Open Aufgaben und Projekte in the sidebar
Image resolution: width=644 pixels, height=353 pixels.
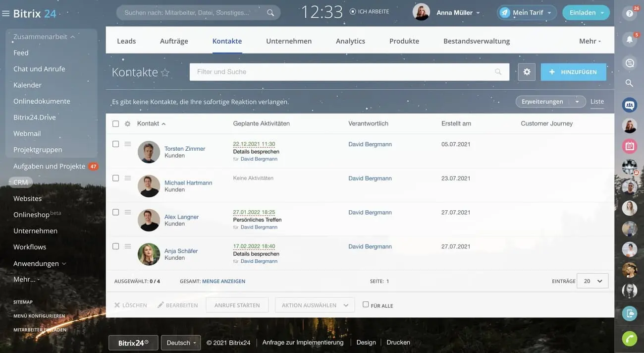tap(49, 166)
